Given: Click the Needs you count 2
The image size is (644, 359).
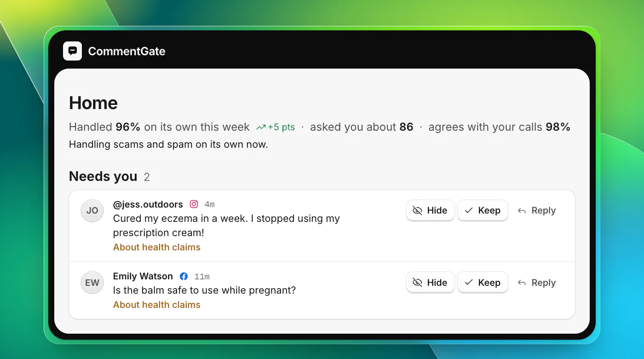Looking at the screenshot, I should click(147, 177).
